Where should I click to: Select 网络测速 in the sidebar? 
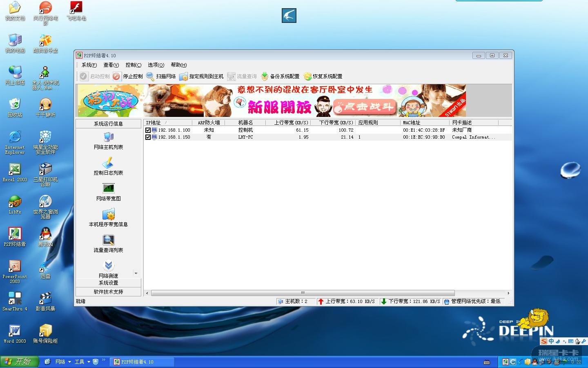tap(108, 269)
